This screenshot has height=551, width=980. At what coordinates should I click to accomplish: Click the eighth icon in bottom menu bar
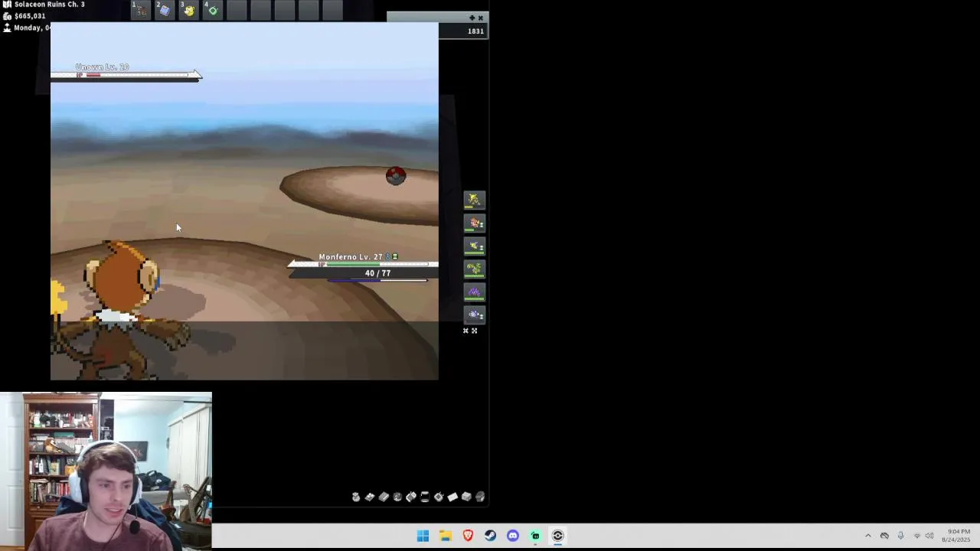coord(452,497)
